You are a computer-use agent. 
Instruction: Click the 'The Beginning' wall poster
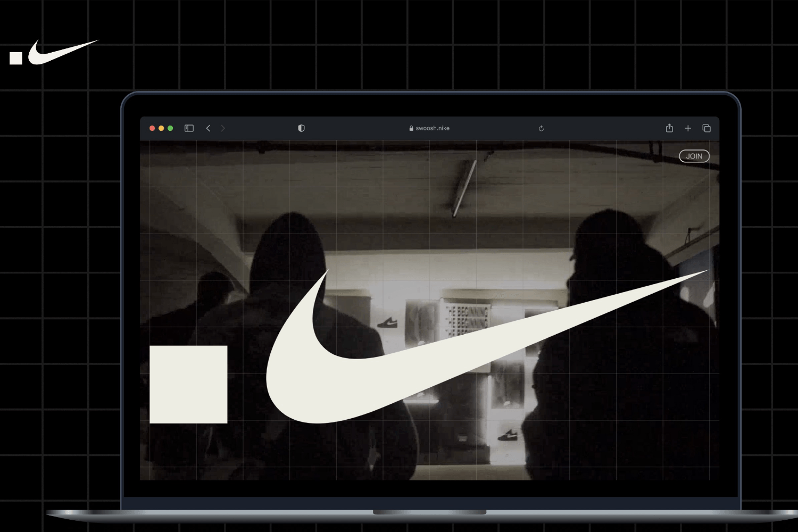tap(467, 319)
